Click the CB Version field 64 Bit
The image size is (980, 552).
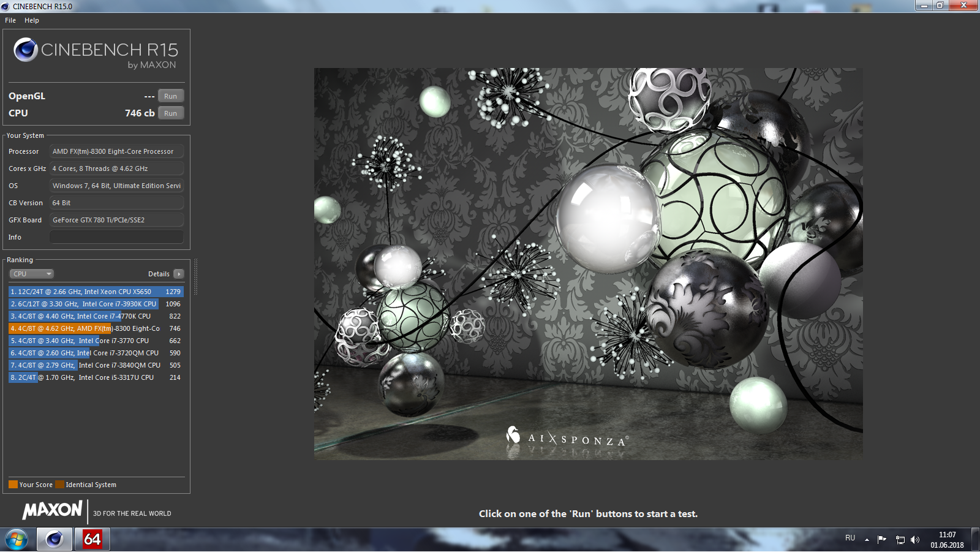116,203
